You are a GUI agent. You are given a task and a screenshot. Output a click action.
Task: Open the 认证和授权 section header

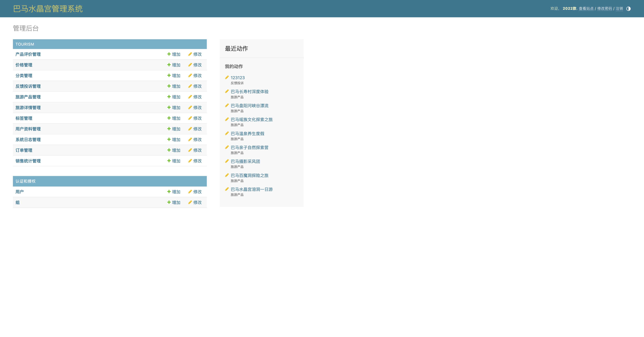(25, 181)
